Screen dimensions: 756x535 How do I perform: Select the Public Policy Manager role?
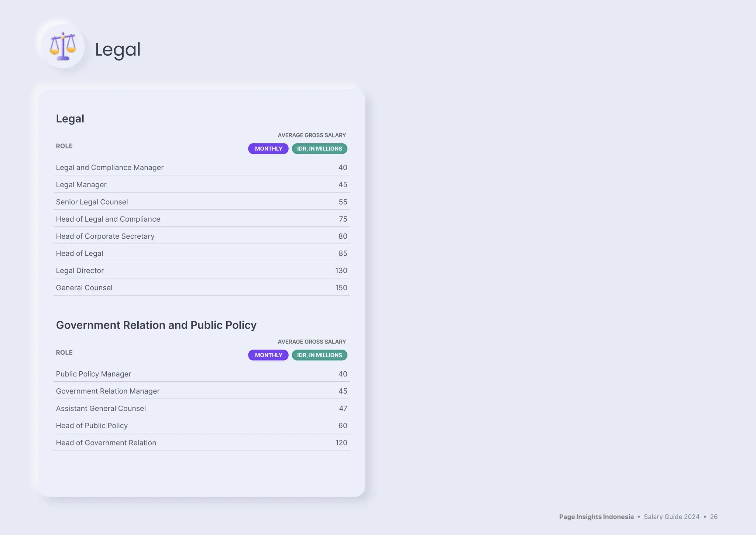point(93,374)
